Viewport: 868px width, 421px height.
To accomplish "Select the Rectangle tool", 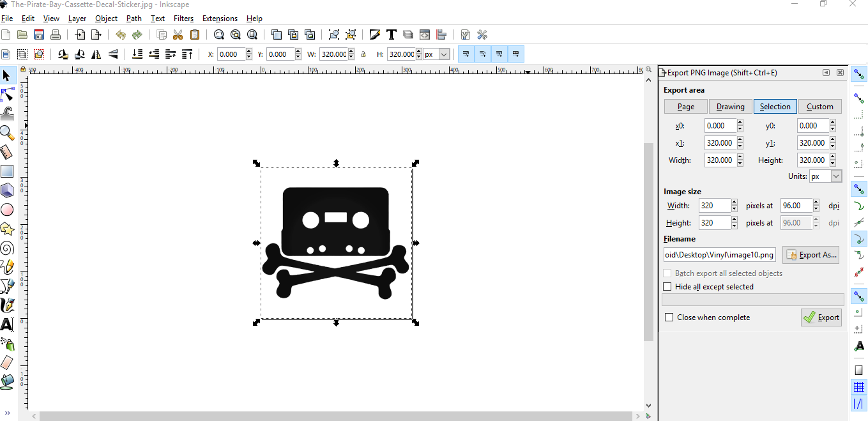I will pyautogui.click(x=7, y=171).
